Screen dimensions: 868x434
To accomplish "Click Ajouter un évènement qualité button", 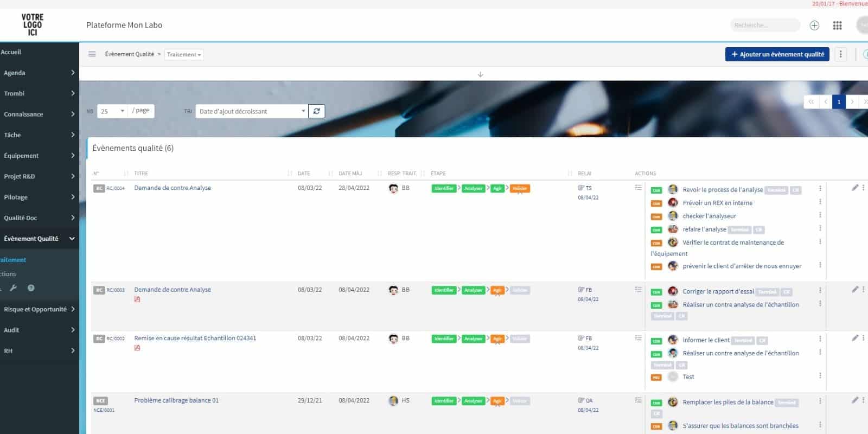I will [x=777, y=54].
